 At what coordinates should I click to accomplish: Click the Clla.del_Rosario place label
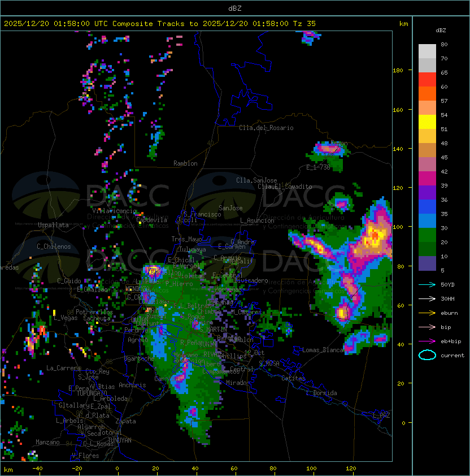pos(266,128)
